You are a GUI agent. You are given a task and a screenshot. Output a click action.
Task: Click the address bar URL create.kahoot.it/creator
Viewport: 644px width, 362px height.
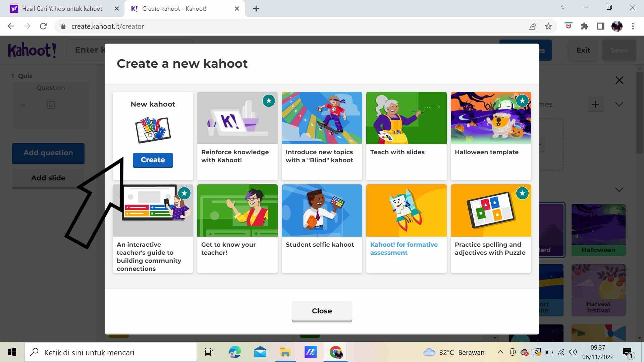(x=107, y=26)
